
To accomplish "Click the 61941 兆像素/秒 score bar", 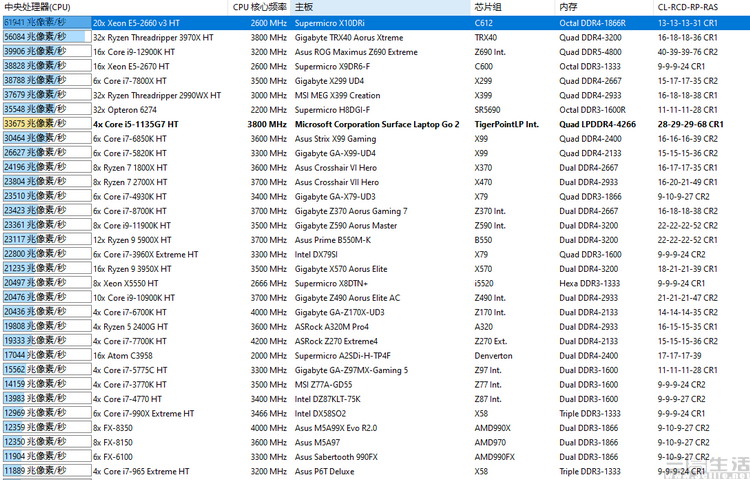I will click(x=46, y=22).
